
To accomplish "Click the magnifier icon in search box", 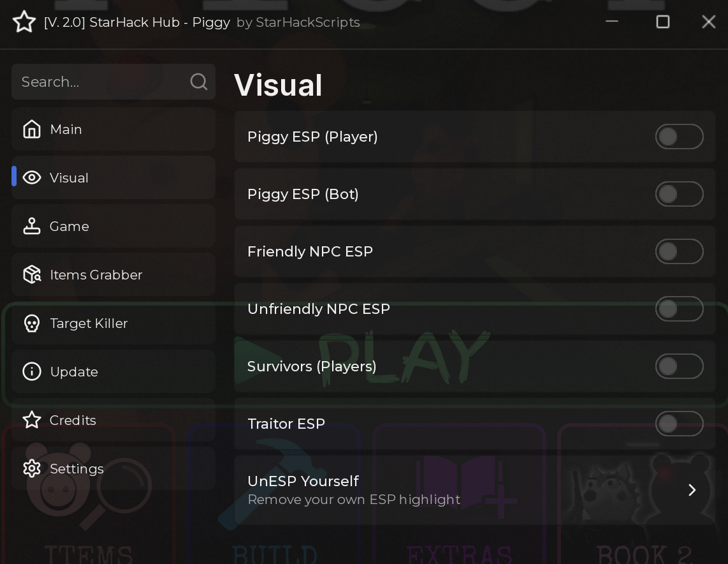I will point(199,82).
